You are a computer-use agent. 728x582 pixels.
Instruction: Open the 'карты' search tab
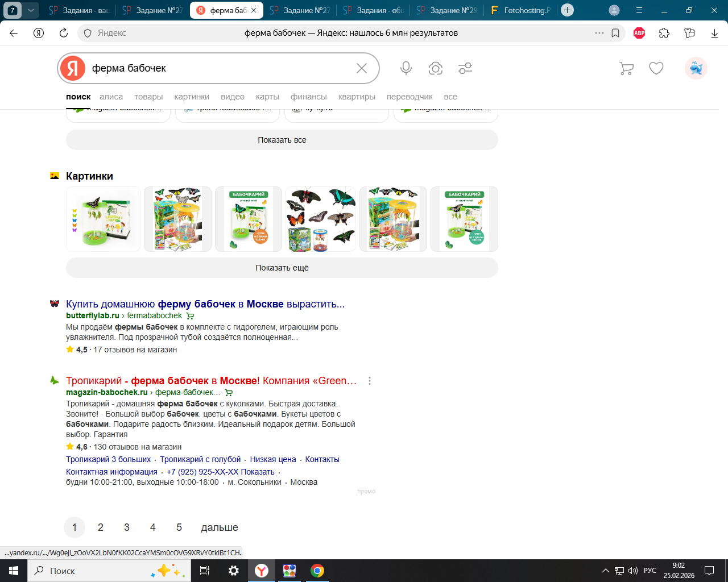pyautogui.click(x=267, y=97)
